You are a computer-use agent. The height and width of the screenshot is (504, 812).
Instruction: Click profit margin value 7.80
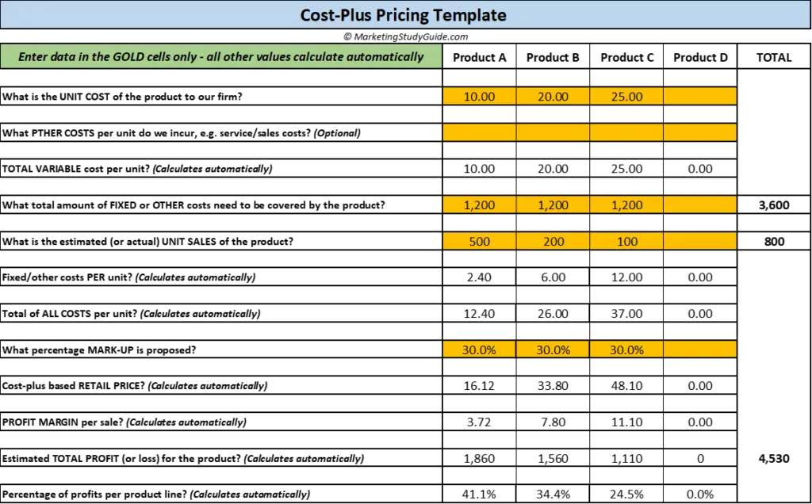click(x=553, y=422)
